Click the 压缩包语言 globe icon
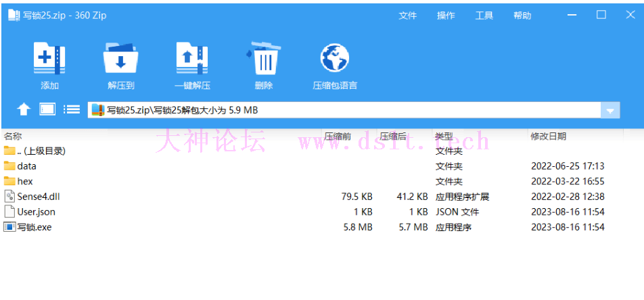The width and height of the screenshot is (644, 300). 335,58
